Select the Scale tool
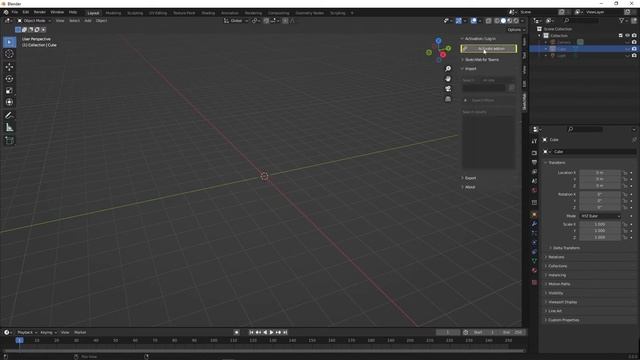 (x=9, y=91)
